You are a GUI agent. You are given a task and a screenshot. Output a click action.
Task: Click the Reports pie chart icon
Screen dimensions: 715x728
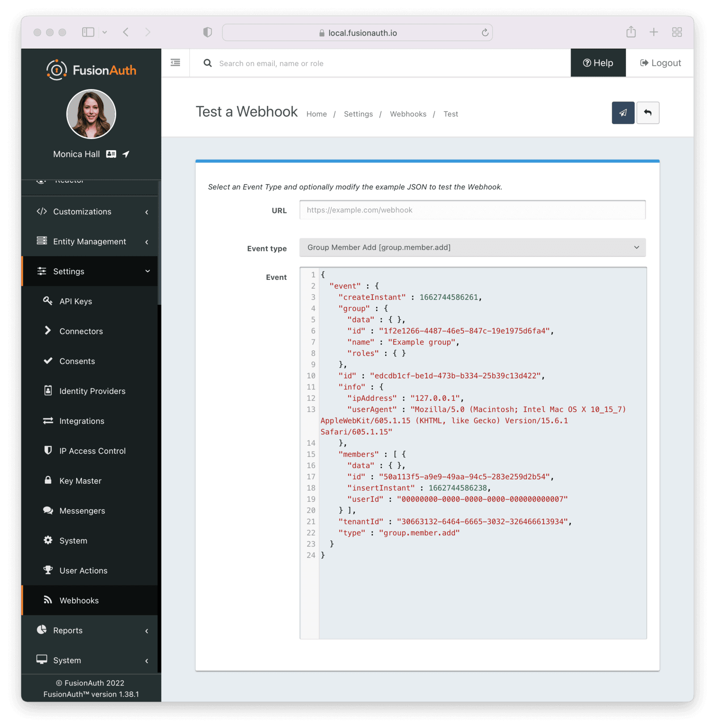click(42, 630)
